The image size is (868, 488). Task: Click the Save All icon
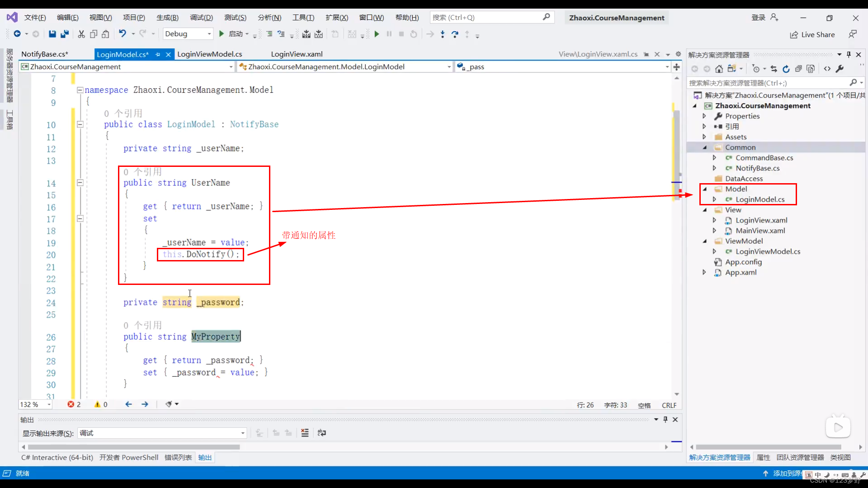pyautogui.click(x=65, y=34)
